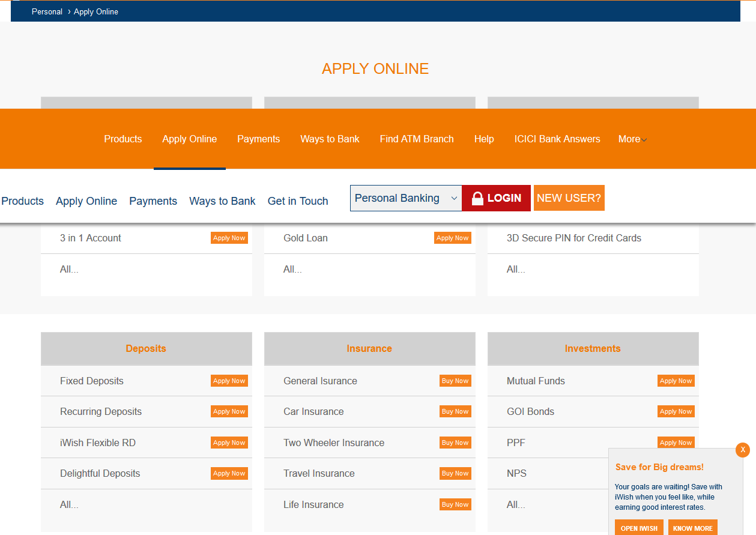Image resolution: width=756 pixels, height=535 pixels.
Task: Click the OPEN IWISH button
Action: coord(639,528)
